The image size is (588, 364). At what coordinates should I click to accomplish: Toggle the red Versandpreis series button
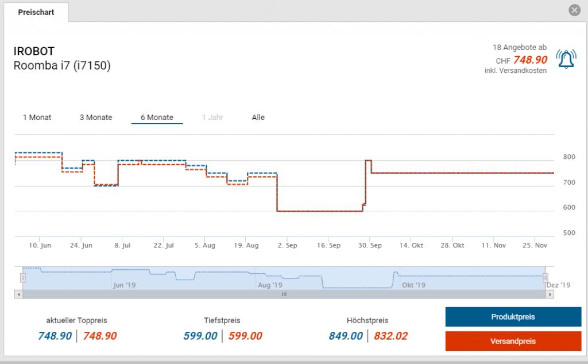pyautogui.click(x=513, y=341)
